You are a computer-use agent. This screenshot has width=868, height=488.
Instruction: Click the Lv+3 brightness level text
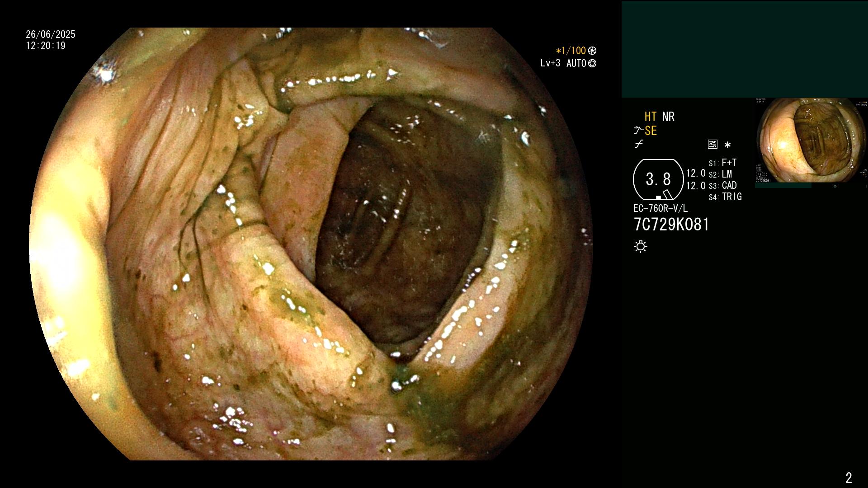[550, 63]
